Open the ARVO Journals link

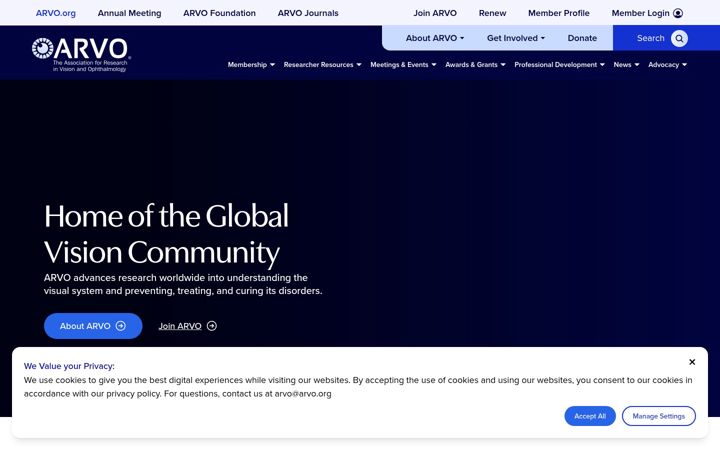pos(308,13)
